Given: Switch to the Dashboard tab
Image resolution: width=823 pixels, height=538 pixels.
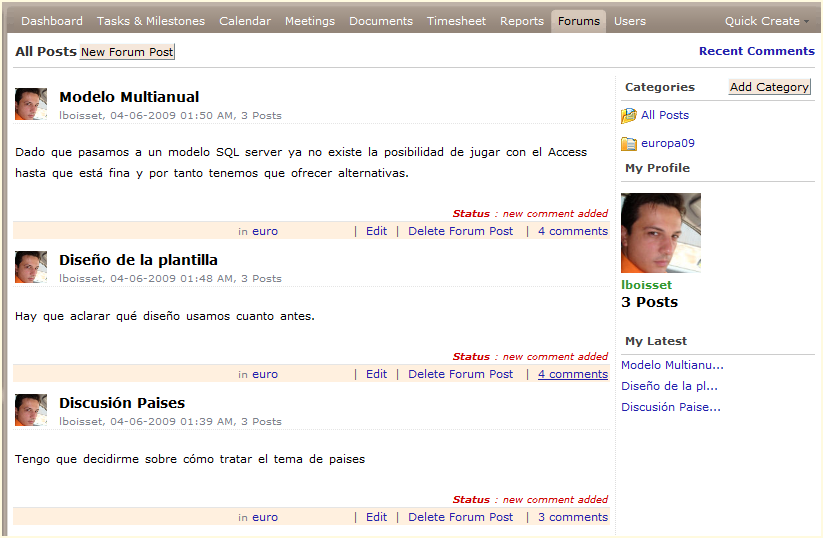Looking at the screenshot, I should [52, 21].
